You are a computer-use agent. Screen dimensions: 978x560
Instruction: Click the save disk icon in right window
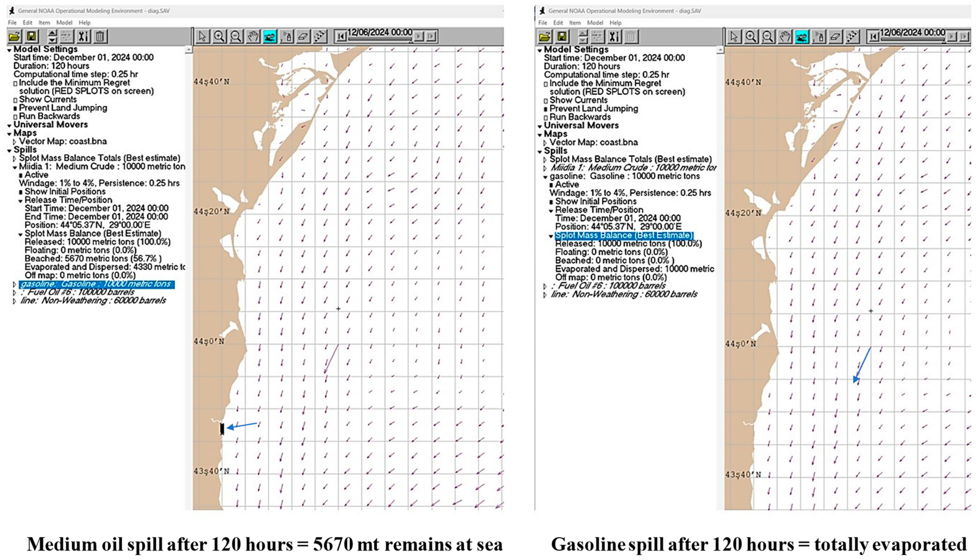pyautogui.click(x=562, y=37)
